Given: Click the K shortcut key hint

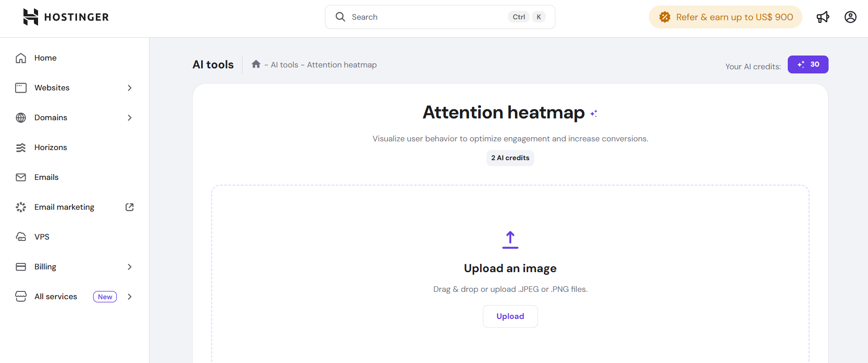Looking at the screenshot, I should (x=539, y=17).
